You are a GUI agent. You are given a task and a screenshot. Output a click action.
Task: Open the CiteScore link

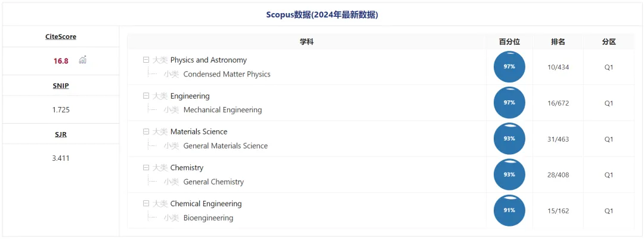[x=61, y=36]
